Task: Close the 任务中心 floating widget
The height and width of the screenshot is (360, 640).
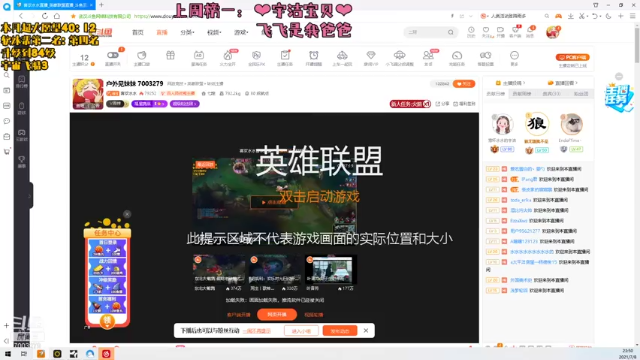Action: pos(127,214)
